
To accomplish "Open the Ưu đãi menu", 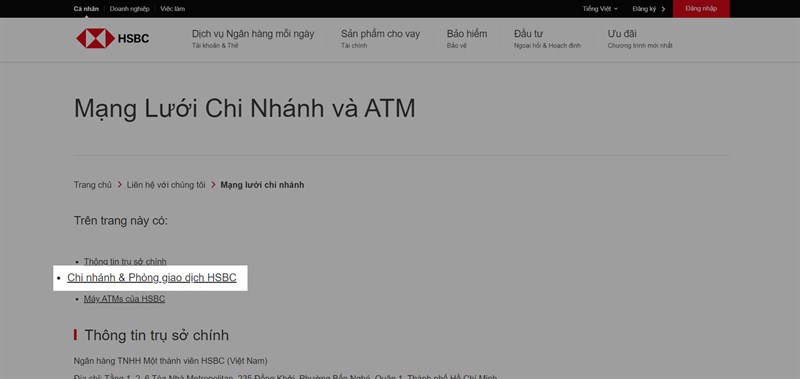I will [x=640, y=38].
